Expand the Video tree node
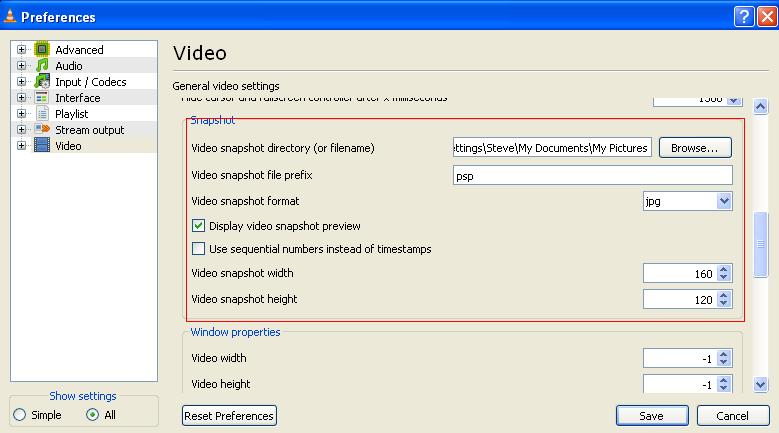The width and height of the screenshot is (779, 433). pos(21,145)
